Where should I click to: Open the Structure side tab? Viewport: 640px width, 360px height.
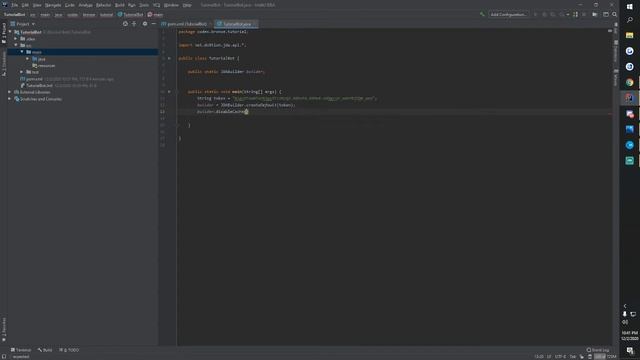click(4, 63)
